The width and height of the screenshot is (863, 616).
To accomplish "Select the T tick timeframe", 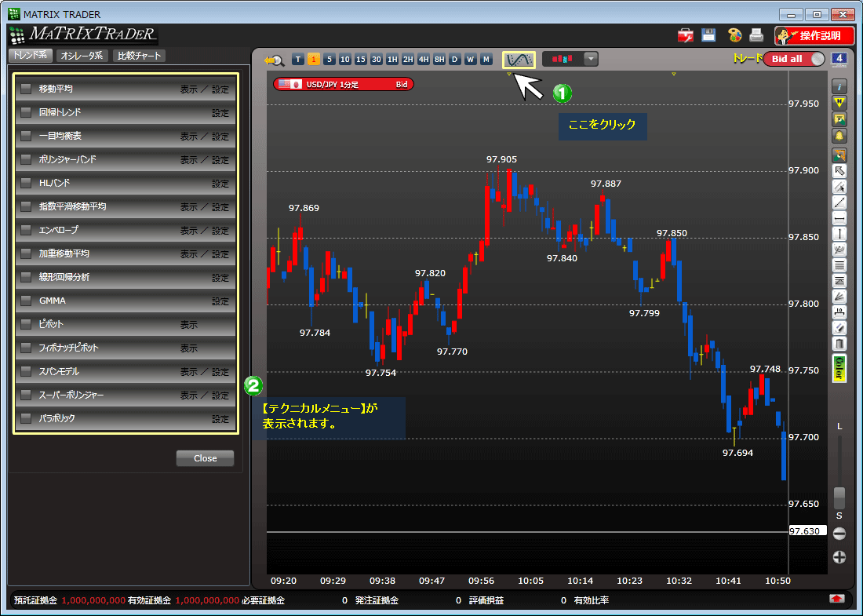I will (x=298, y=60).
